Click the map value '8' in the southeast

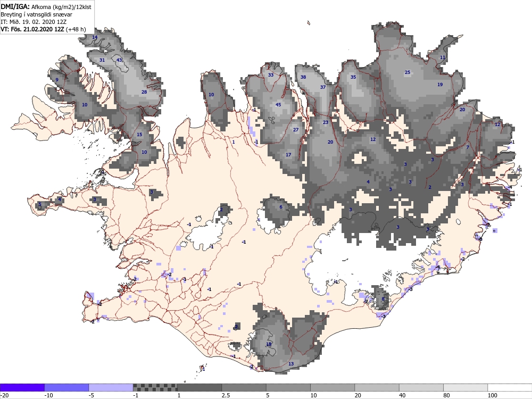tap(383, 299)
